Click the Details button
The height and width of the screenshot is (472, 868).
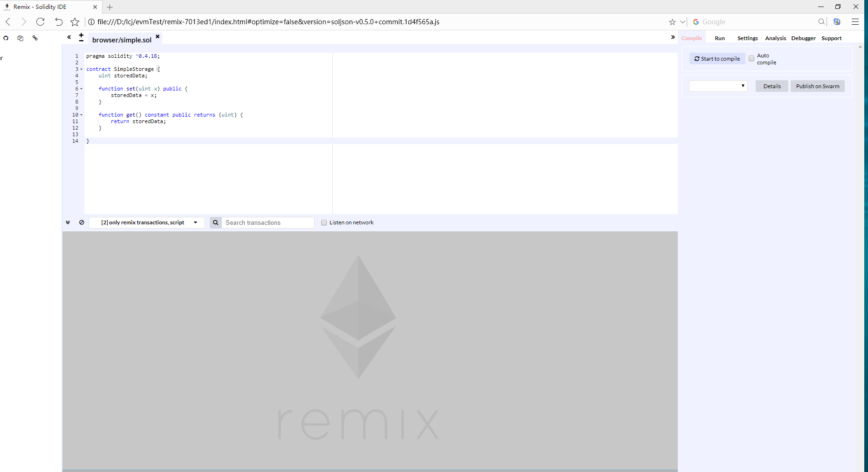772,86
